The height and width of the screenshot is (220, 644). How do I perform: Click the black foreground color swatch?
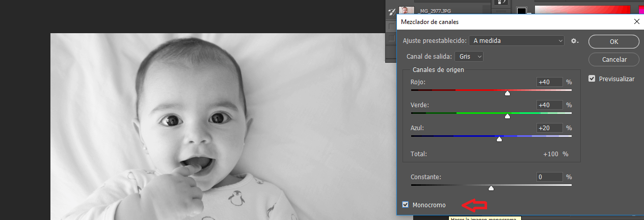click(x=522, y=11)
